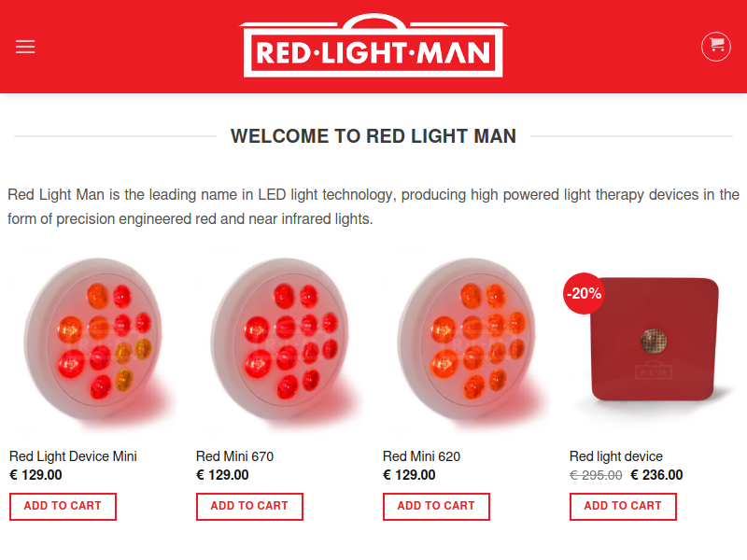Click the -20% sale badge
This screenshot has width=747, height=560.
584,293
